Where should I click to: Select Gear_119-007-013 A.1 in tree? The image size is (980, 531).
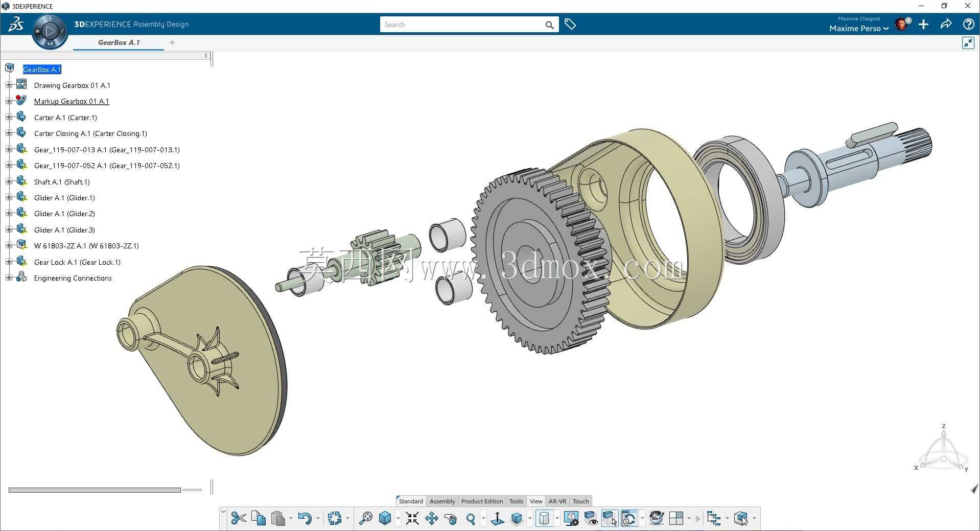pos(107,150)
